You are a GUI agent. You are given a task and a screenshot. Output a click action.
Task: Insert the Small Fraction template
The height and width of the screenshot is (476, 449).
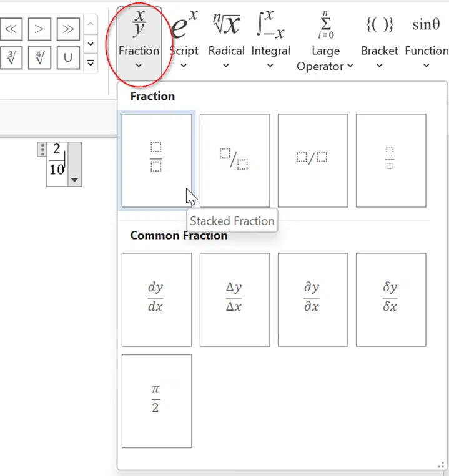click(391, 160)
